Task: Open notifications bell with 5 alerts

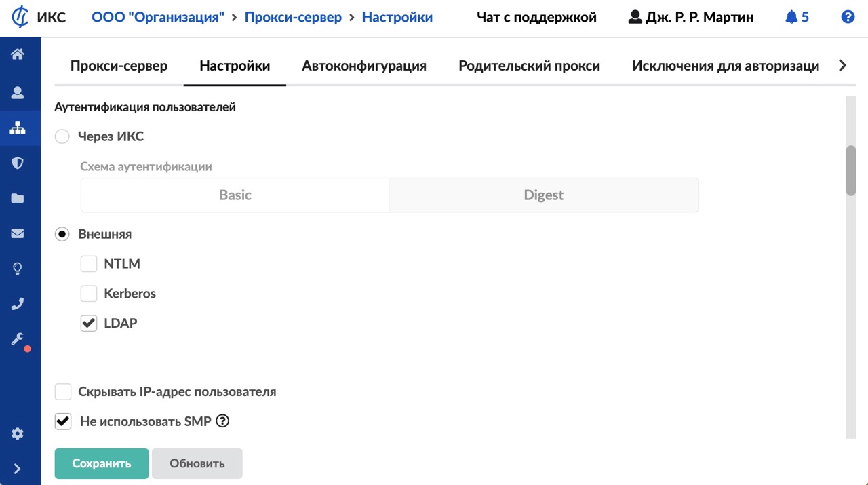Action: click(797, 17)
